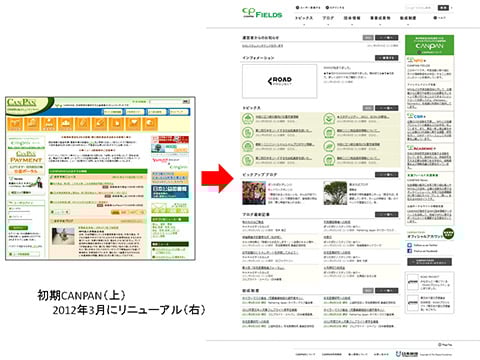
Task: Click the first orange menu icon on old CANPAN
Action: coord(15,124)
